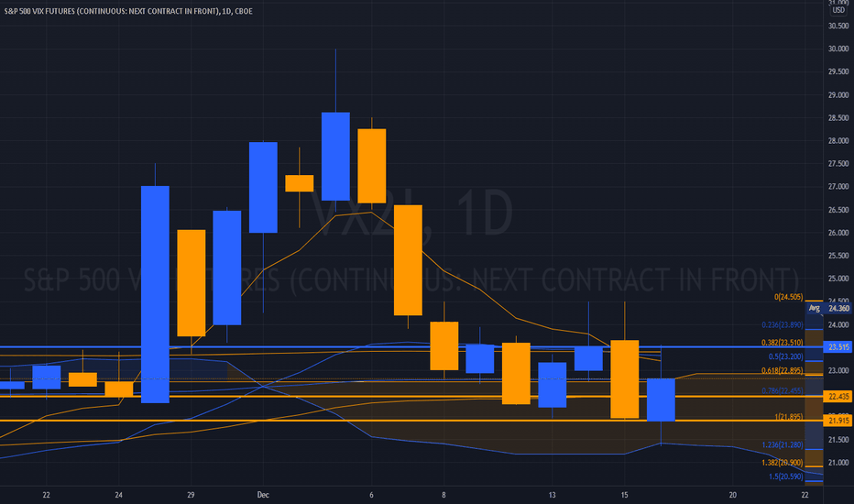The width and height of the screenshot is (854, 504).
Task: Click Fibonacci label 0.236(23.890)
Action: pyautogui.click(x=783, y=324)
